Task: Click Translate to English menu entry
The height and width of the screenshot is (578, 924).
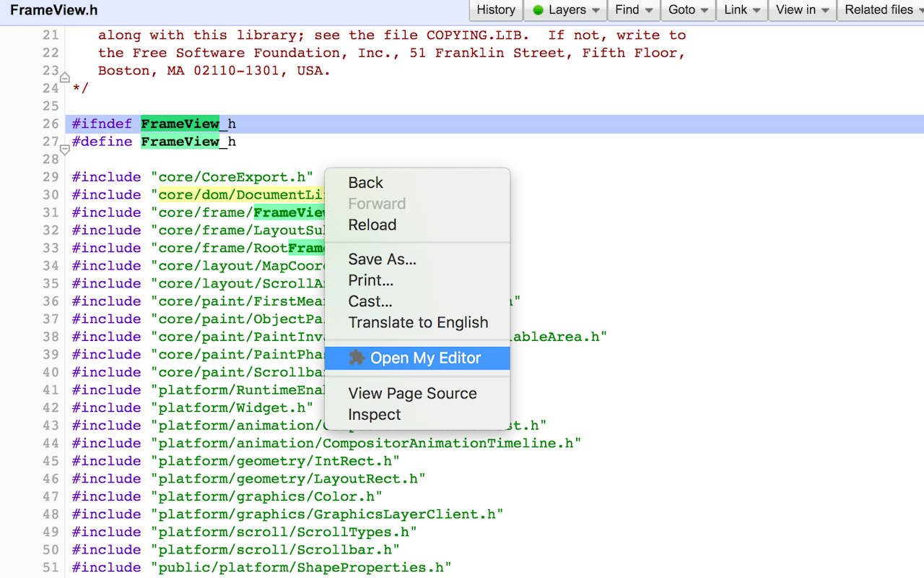Action: [x=418, y=322]
